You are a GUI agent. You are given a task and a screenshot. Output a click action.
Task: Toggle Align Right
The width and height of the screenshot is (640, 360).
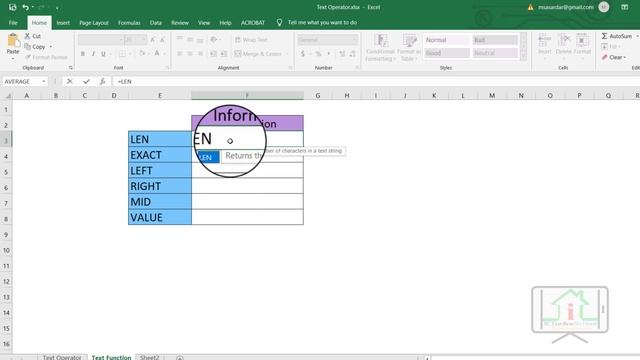(200, 54)
